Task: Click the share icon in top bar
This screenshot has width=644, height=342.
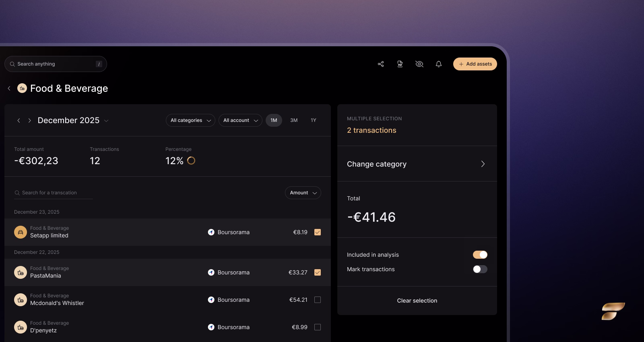Action: point(381,64)
